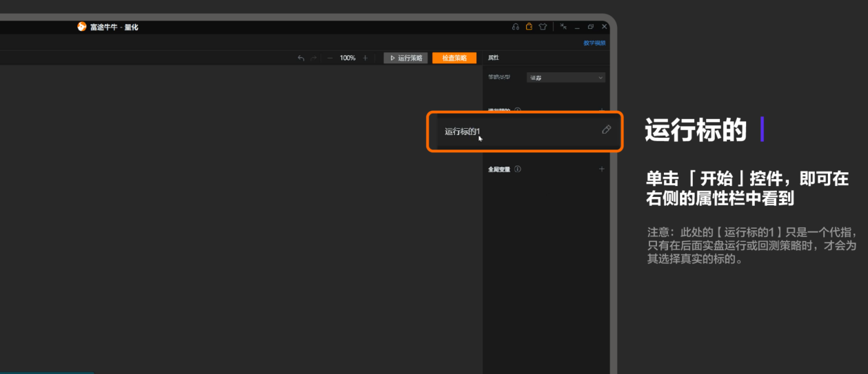Click the undo arrow in toolbar

301,58
